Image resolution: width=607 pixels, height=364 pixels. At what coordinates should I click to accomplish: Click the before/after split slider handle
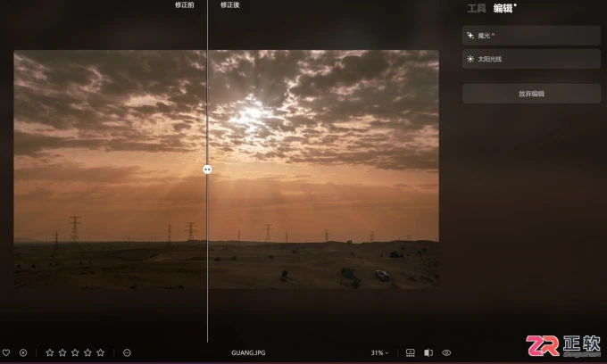click(x=207, y=169)
